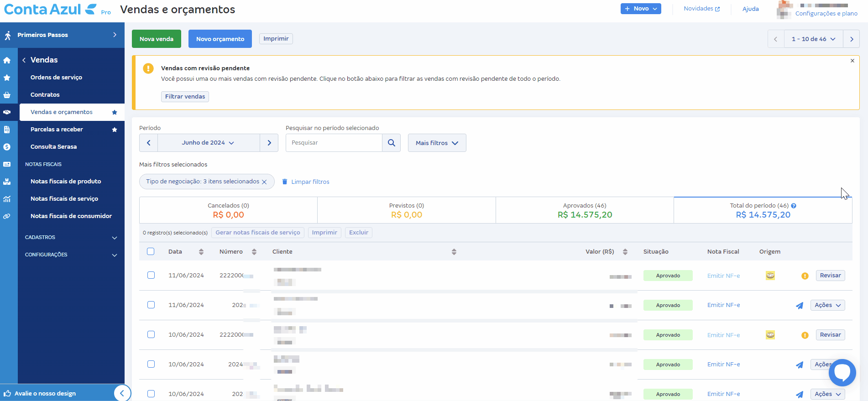868x401 pixels.
Task: Check the first 10/06/2024 row checkbox
Action: point(151,334)
